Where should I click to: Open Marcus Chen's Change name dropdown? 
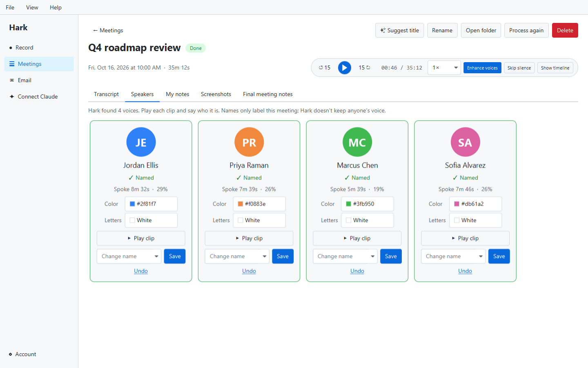point(345,256)
